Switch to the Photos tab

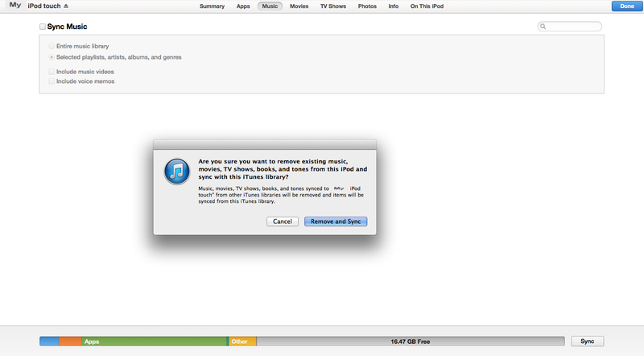click(x=367, y=6)
